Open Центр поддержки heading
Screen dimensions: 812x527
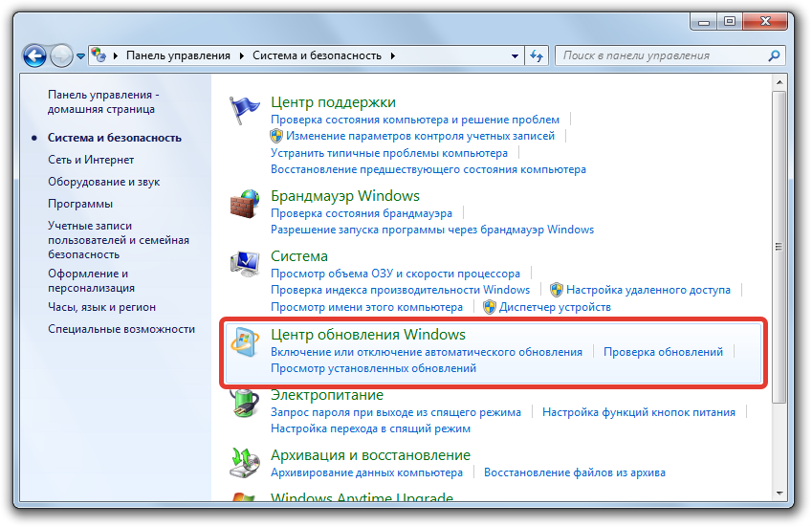(x=333, y=102)
